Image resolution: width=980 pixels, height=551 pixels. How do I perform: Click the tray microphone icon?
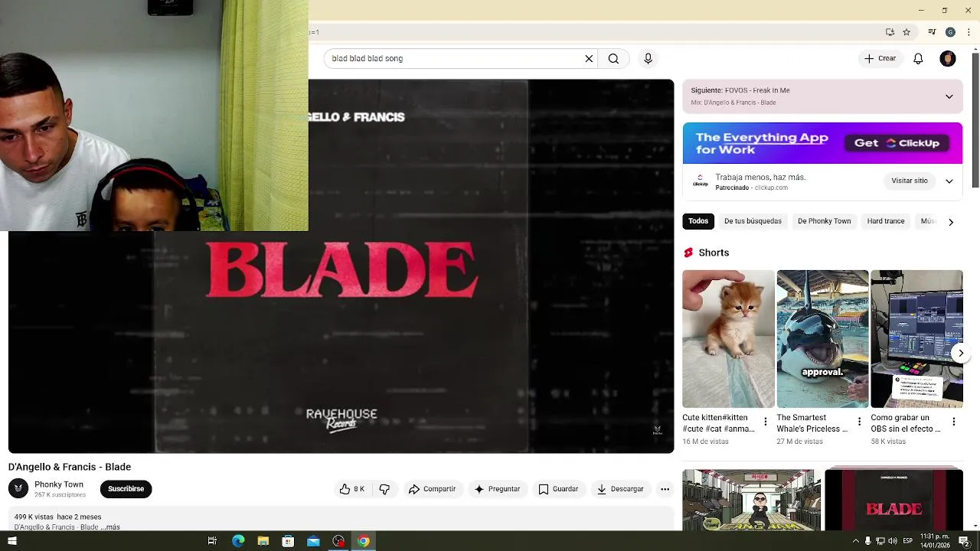point(867,541)
